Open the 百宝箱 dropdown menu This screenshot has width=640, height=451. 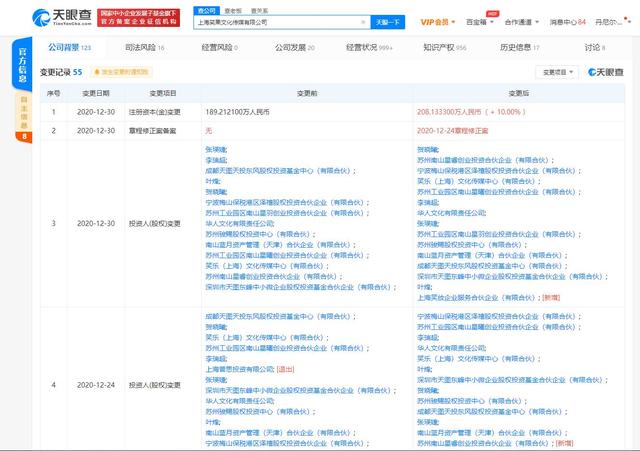click(x=480, y=22)
